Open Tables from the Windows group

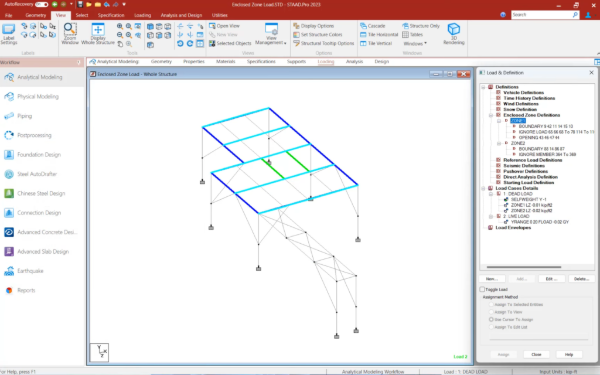coord(412,34)
